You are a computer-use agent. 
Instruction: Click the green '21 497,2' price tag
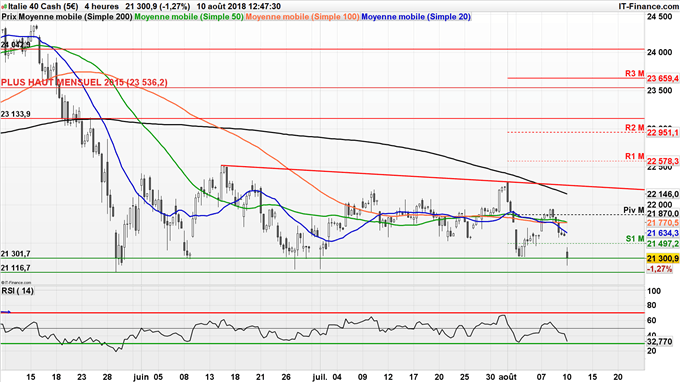663,244
